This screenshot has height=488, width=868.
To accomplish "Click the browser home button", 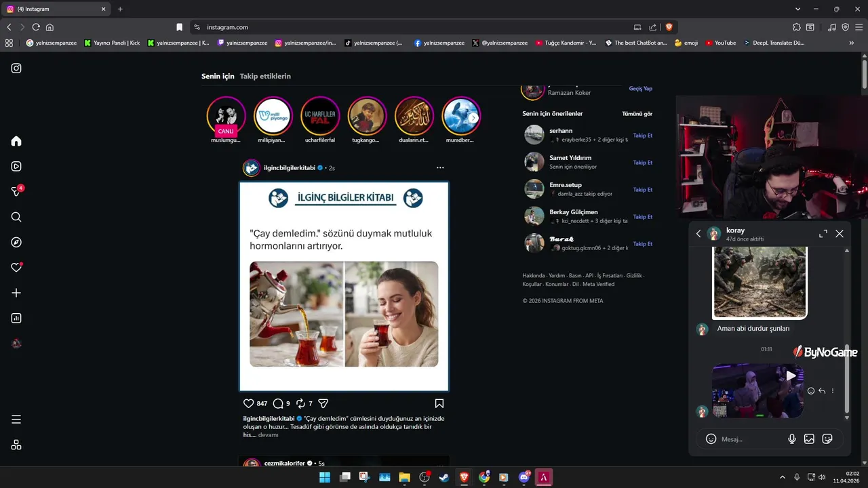I will (50, 27).
